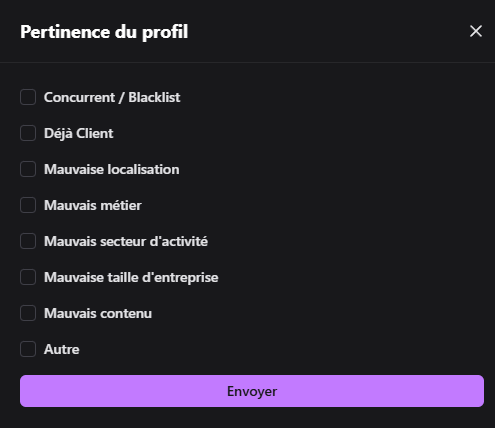Click the 'Mauvaise localisation' label text
The image size is (495, 428).
click(x=112, y=169)
